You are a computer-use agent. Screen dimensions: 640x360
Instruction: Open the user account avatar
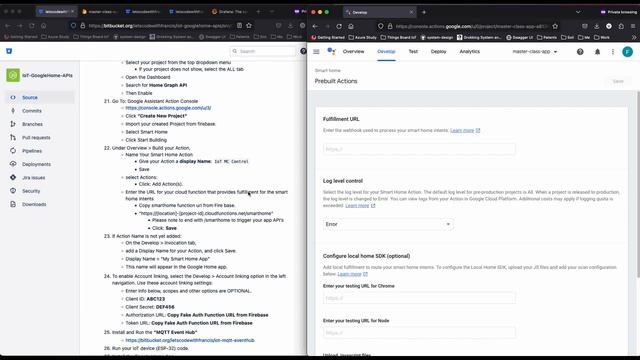coord(627,52)
